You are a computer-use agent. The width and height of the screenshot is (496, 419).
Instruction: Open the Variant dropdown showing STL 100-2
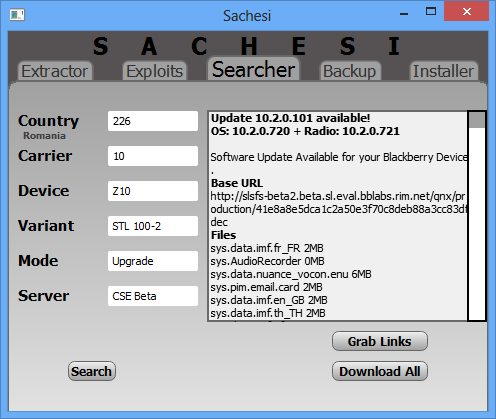click(x=153, y=226)
